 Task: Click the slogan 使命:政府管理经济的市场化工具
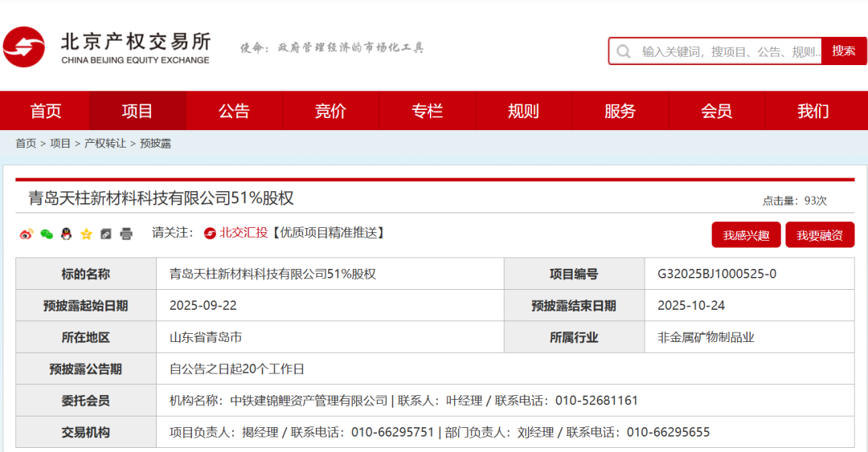(332, 47)
